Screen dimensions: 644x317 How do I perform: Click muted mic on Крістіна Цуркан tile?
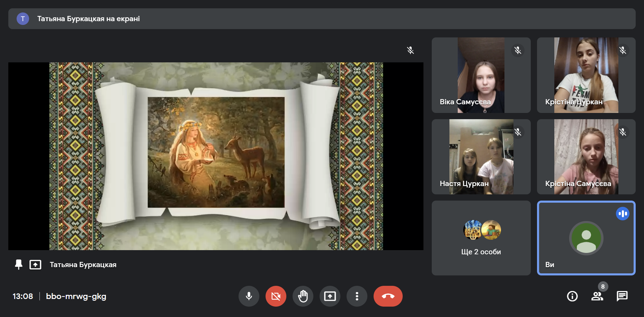[623, 50]
